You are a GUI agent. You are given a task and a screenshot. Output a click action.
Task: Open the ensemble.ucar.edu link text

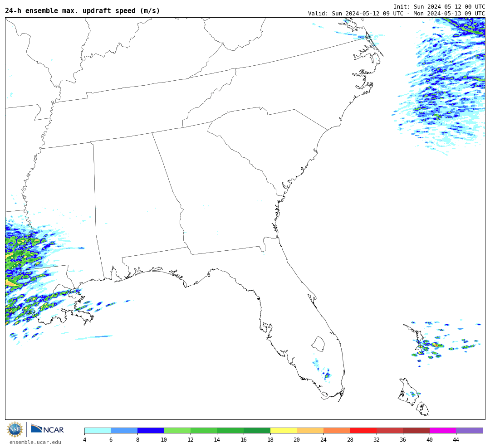click(x=35, y=442)
